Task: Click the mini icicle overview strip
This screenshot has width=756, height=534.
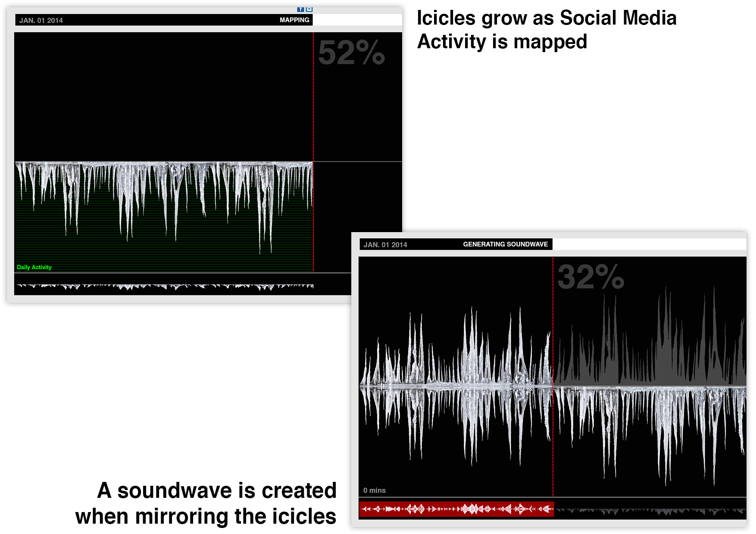Action: 164,286
